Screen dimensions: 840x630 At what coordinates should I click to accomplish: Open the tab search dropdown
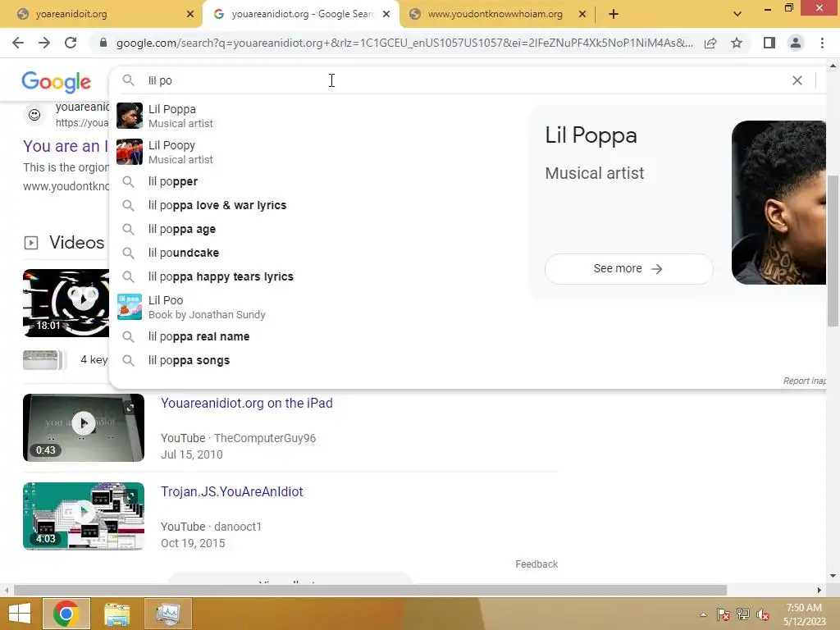737,14
